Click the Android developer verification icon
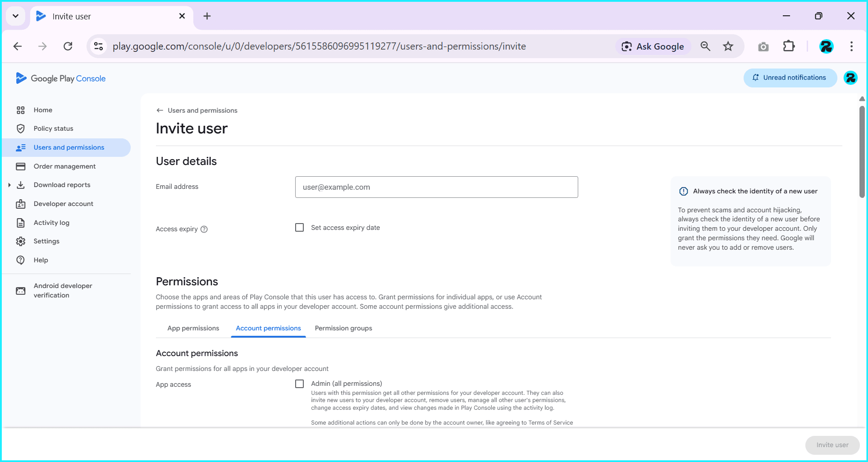This screenshot has width=868, height=462. (x=21, y=291)
